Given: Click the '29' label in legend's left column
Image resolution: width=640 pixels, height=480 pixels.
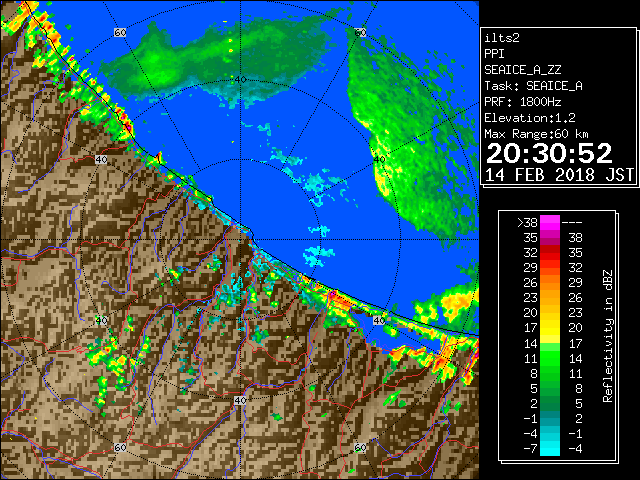Looking at the screenshot, I should (531, 268).
